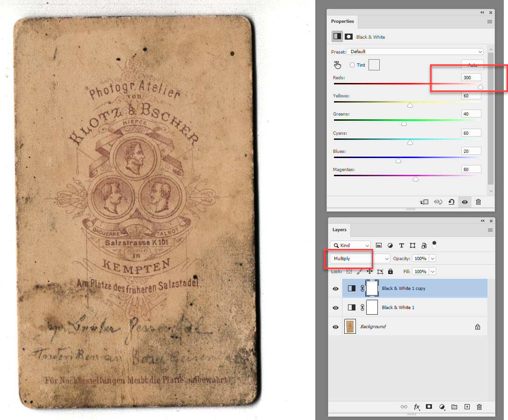Select the Link layers icon

(404, 406)
